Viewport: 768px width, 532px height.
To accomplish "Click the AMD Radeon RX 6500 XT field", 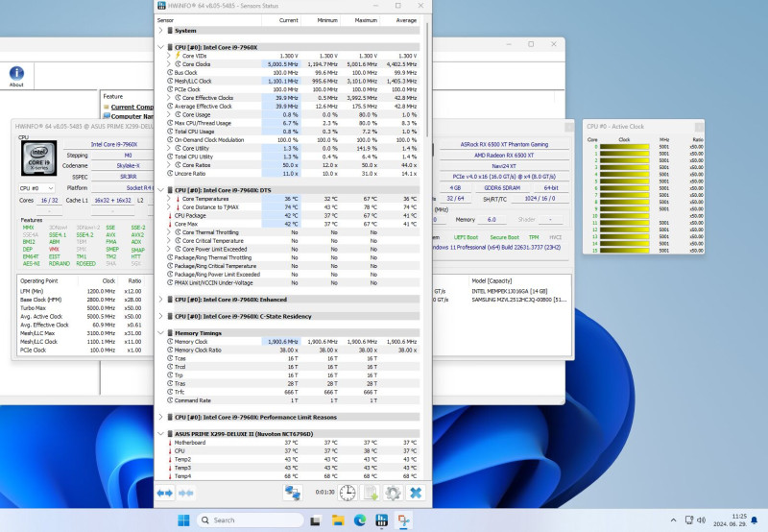I will click(x=504, y=156).
